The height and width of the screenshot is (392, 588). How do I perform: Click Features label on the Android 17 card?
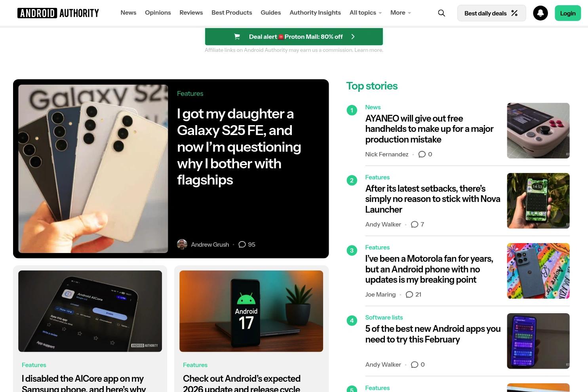pos(195,365)
